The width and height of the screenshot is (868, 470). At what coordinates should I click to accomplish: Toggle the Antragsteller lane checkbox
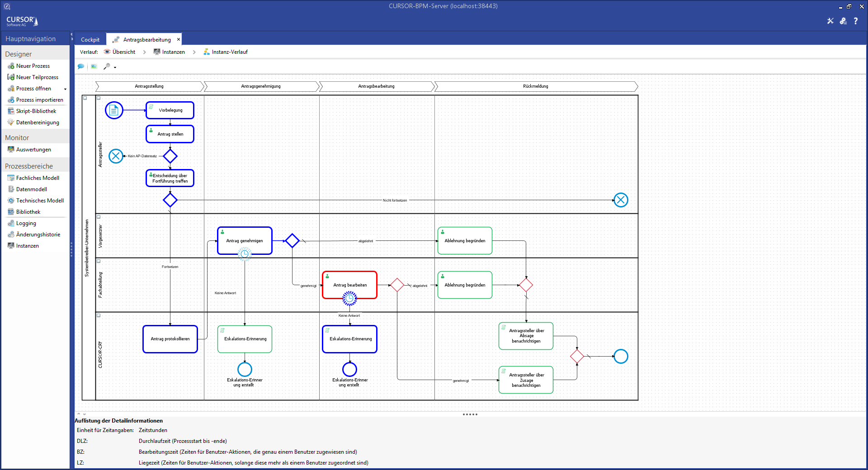[x=99, y=98]
